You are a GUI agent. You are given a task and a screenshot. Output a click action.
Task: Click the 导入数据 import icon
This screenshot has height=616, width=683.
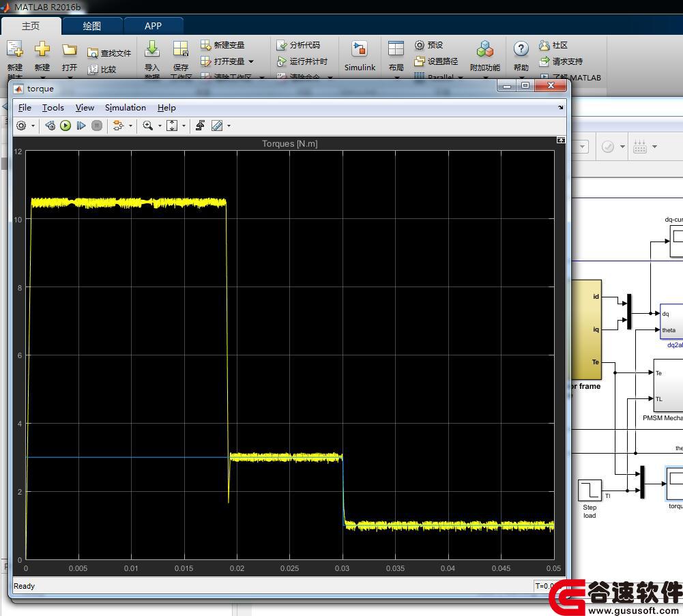pyautogui.click(x=152, y=49)
